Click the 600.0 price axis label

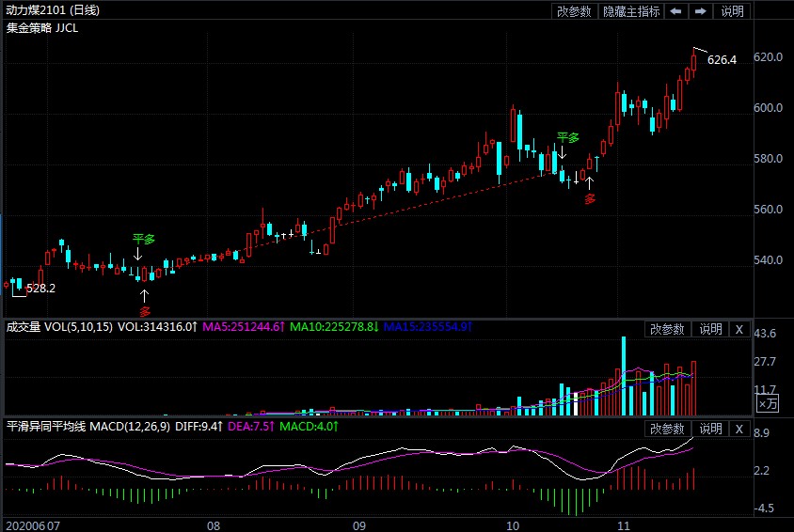769,108
